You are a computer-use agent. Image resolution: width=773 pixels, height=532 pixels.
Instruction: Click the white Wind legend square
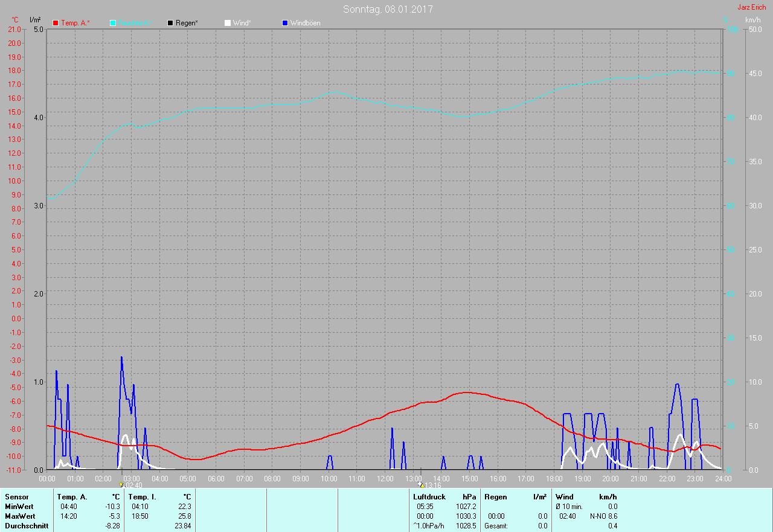pos(228,23)
